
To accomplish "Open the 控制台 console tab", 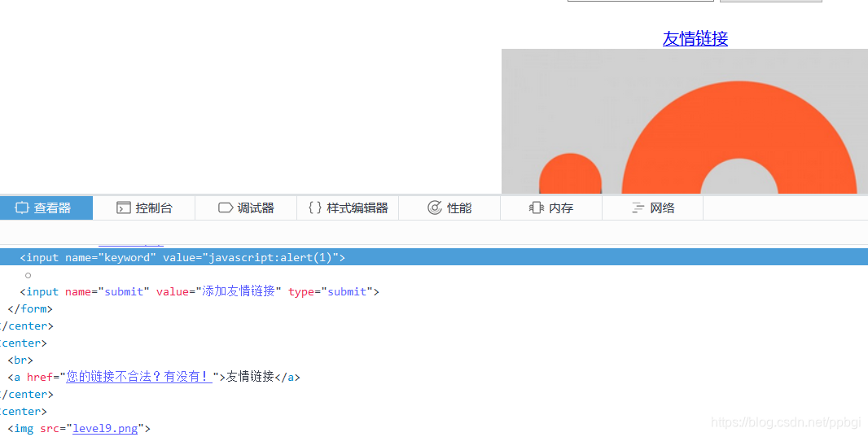I will (x=144, y=208).
